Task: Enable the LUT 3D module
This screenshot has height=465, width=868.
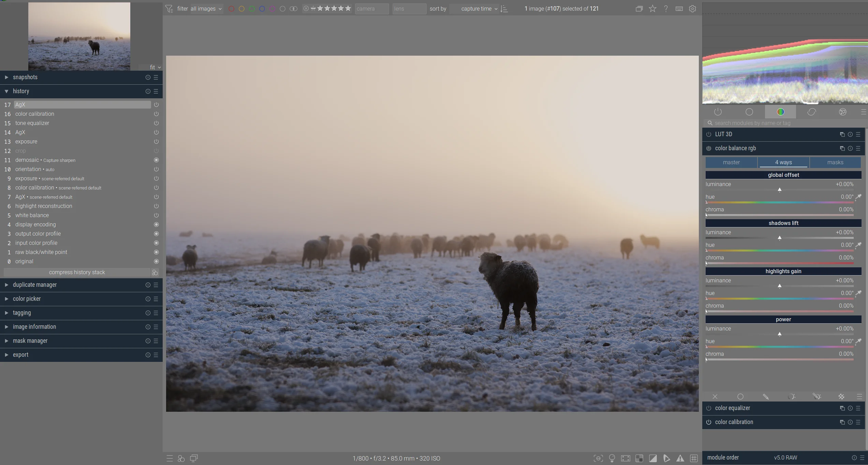Action: 709,135
